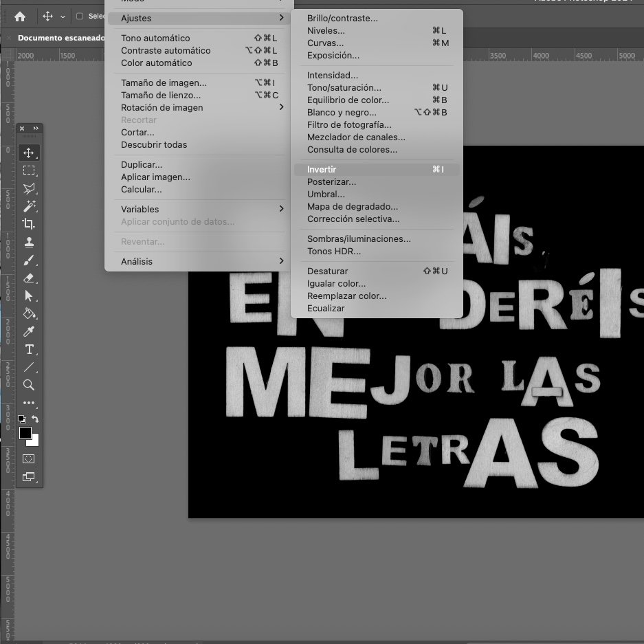Viewport: 644px width, 644px height.
Task: Choose Corrección selectiva
Action: point(377,219)
